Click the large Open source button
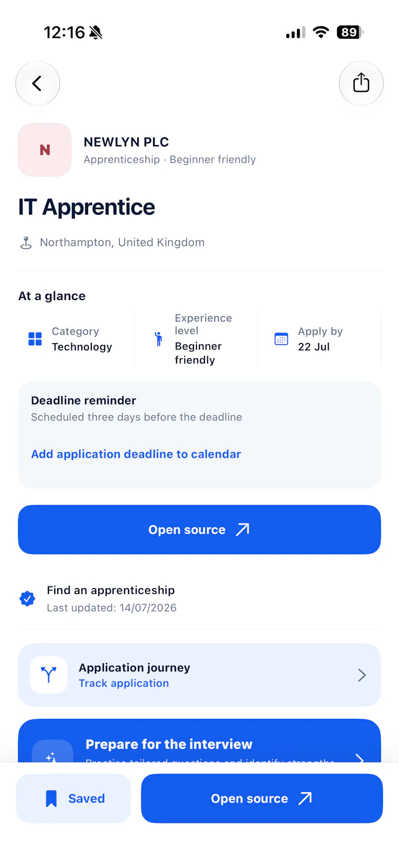The image size is (399, 868). (199, 530)
